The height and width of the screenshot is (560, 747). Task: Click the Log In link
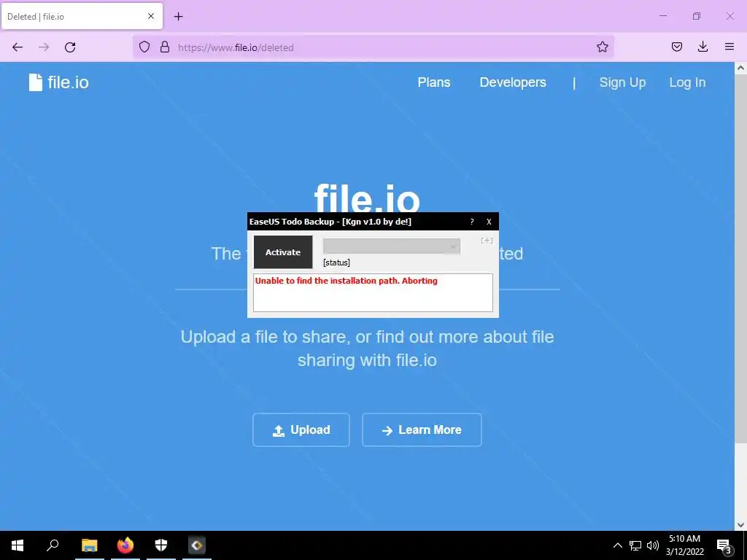687,82
